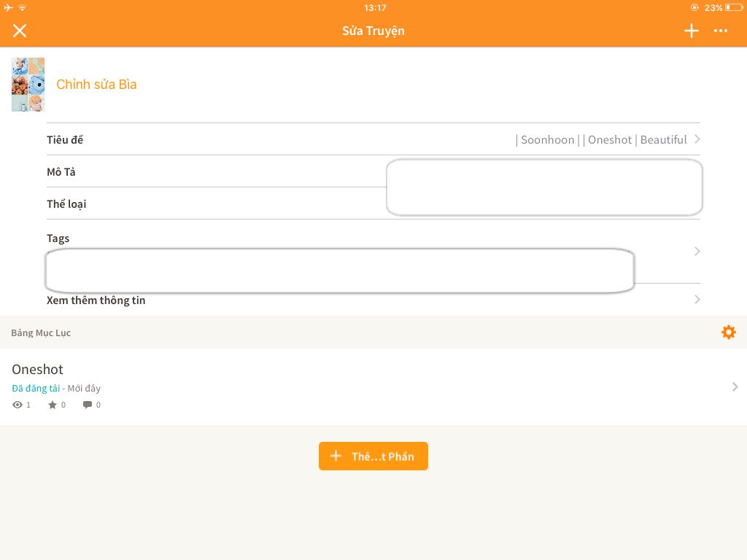Edit the story title text field
Screen dimensions: 747x560
600,140
